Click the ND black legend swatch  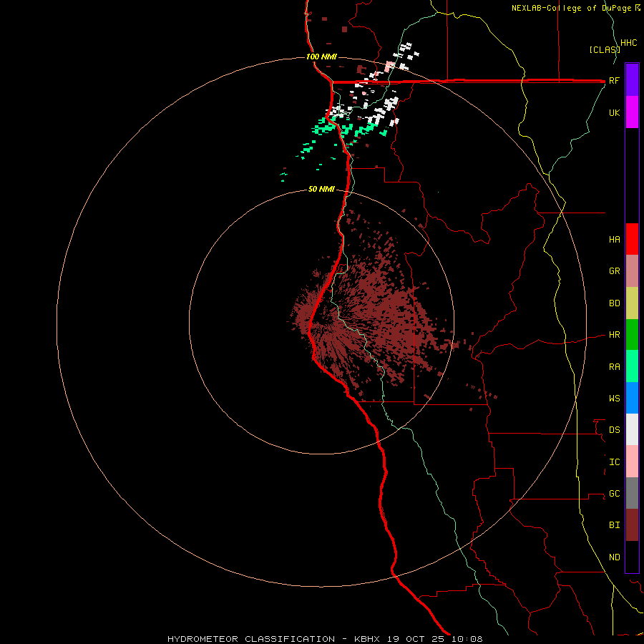pyautogui.click(x=632, y=557)
